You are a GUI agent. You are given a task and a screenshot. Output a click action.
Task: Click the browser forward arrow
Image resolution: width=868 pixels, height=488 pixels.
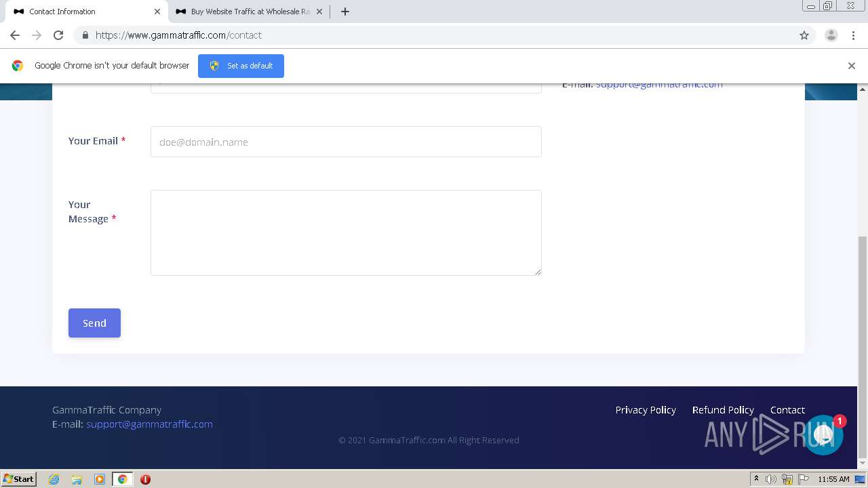coord(37,35)
